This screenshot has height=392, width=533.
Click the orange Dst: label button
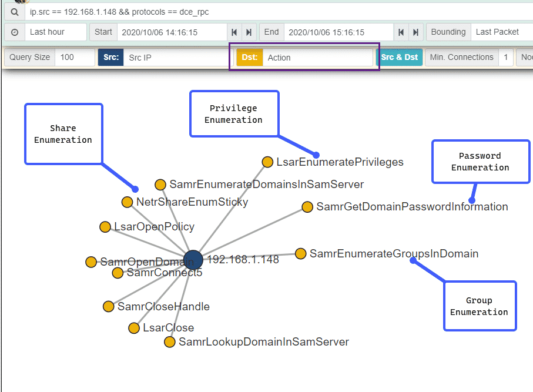(x=249, y=58)
